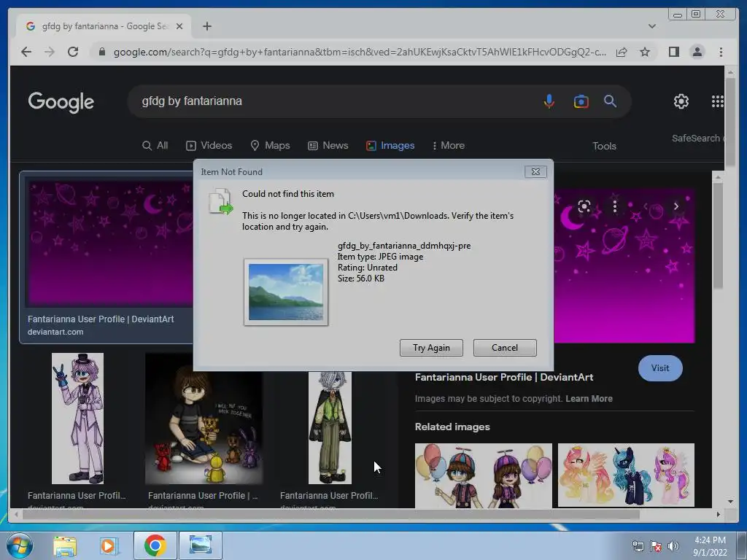Click the preview panel scrollbar
Viewport: 747px width, 560px height.
tap(718, 236)
